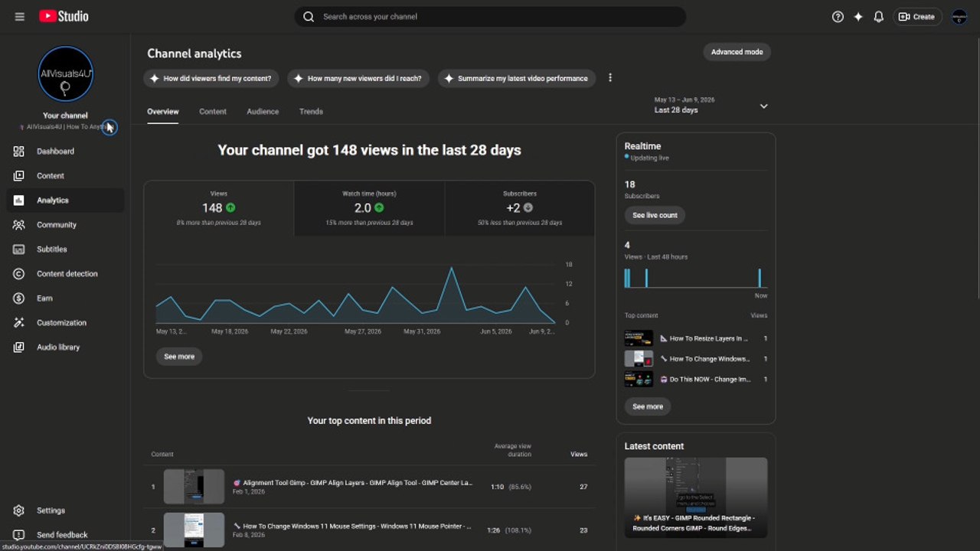Viewport: 980px width, 551px height.
Task: Switch to the Trends tab
Action: click(311, 112)
